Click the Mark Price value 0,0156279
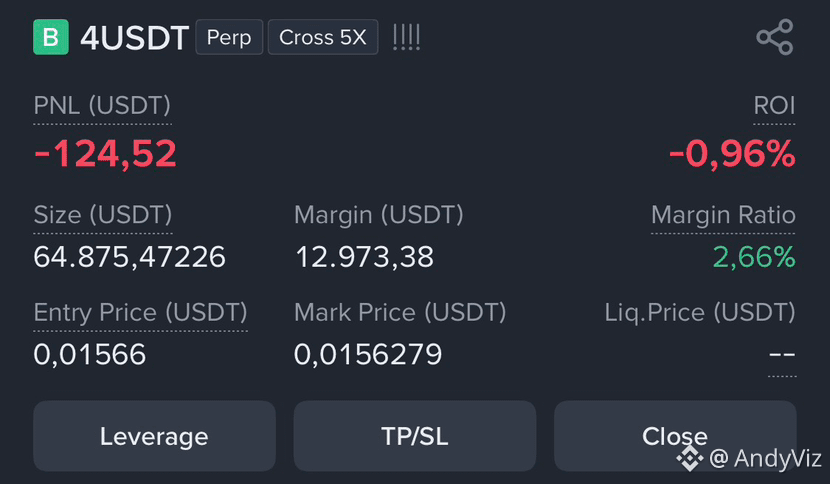This screenshot has width=830, height=484. (367, 354)
